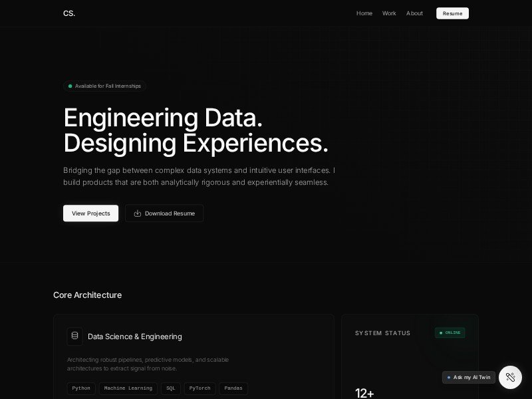Go to the Home nav link
The width and height of the screenshot is (532, 399).
pyautogui.click(x=364, y=13)
